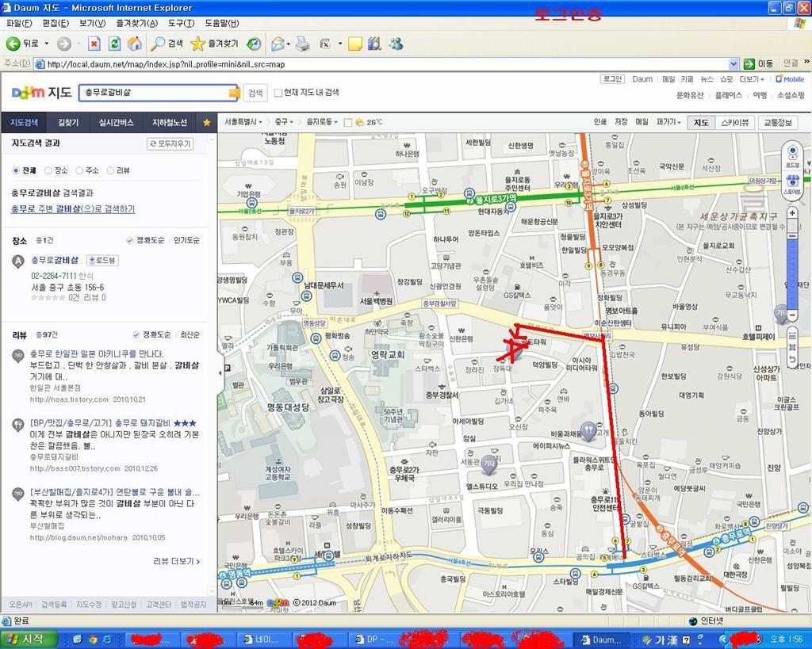Open the 충무로 주변 갈비살 search link
812x649 pixels.
[x=73, y=209]
